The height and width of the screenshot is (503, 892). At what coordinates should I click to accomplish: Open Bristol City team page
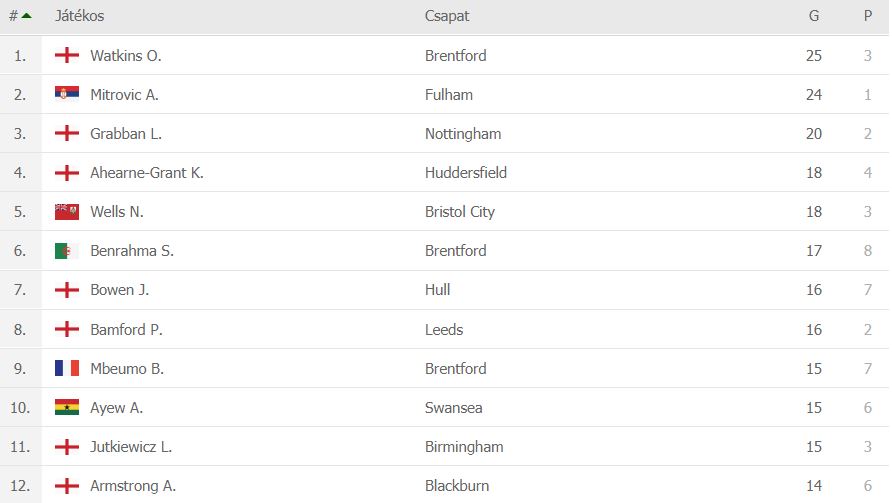(460, 212)
